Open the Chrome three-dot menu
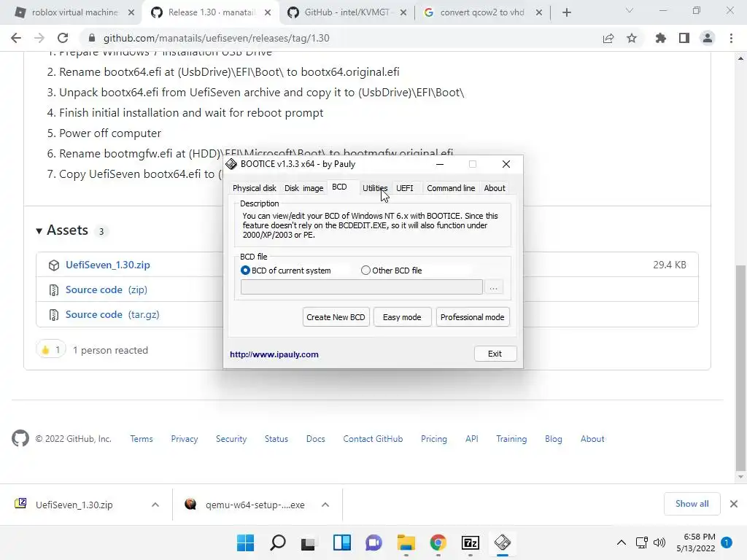The width and height of the screenshot is (747, 560). (731, 38)
